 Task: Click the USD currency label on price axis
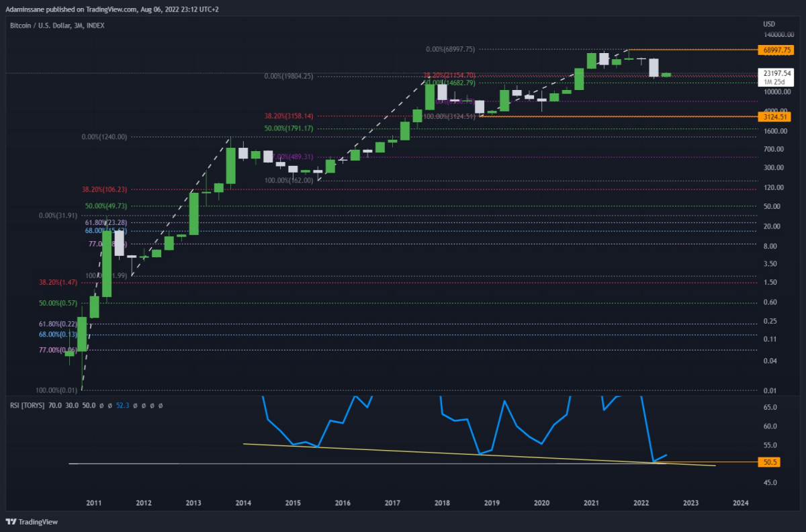click(769, 24)
